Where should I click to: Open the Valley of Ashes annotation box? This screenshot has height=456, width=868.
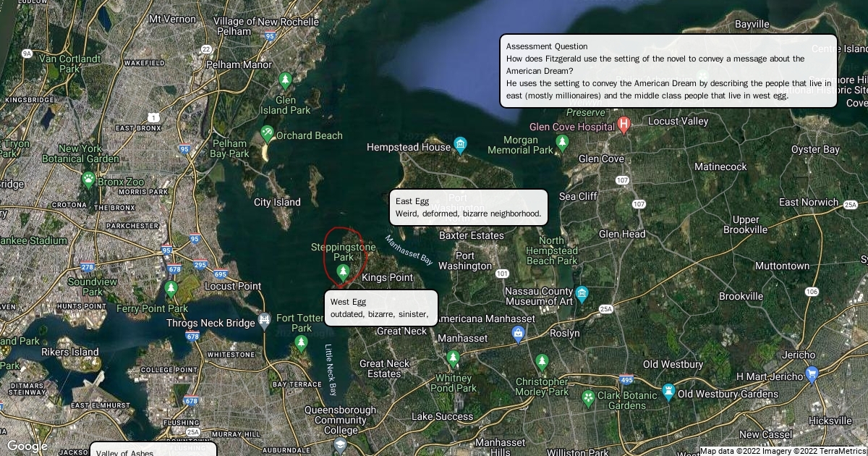pyautogui.click(x=153, y=449)
